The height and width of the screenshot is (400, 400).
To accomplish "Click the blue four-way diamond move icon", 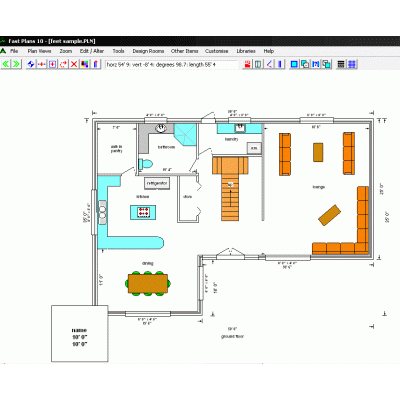I will (31, 64).
